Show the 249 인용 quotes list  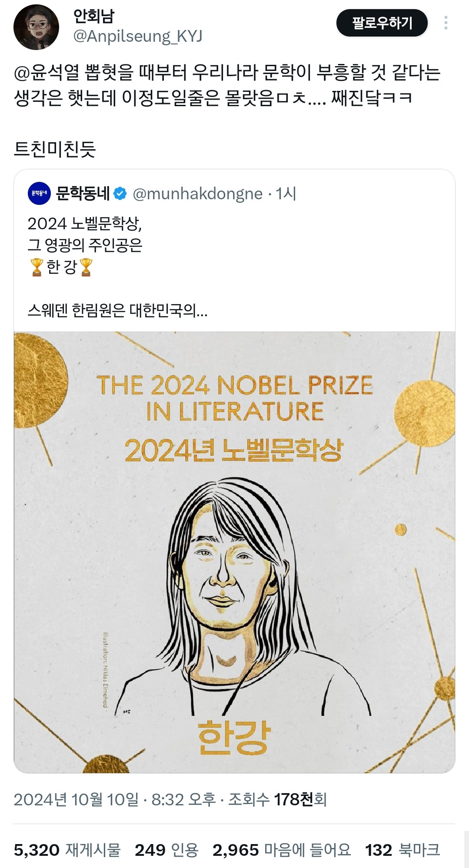166,850
